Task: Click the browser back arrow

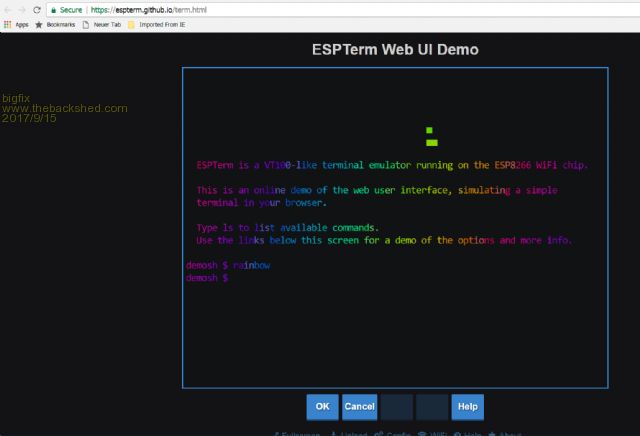Action: [x=8, y=9]
